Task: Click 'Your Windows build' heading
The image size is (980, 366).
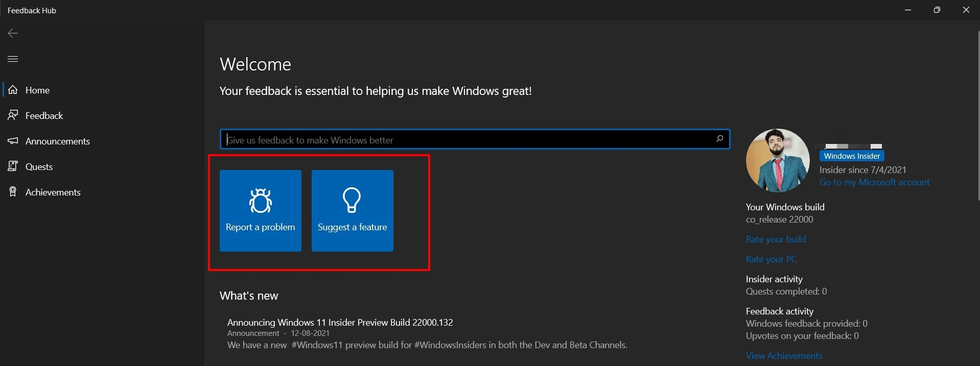Action: pos(785,207)
